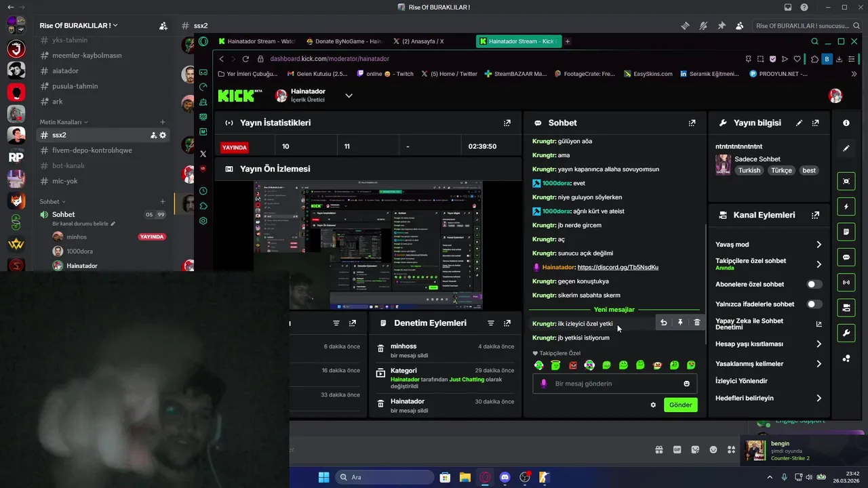This screenshot has width=868, height=488.
Task: Open File Explorer from the taskbar
Action: [465, 477]
